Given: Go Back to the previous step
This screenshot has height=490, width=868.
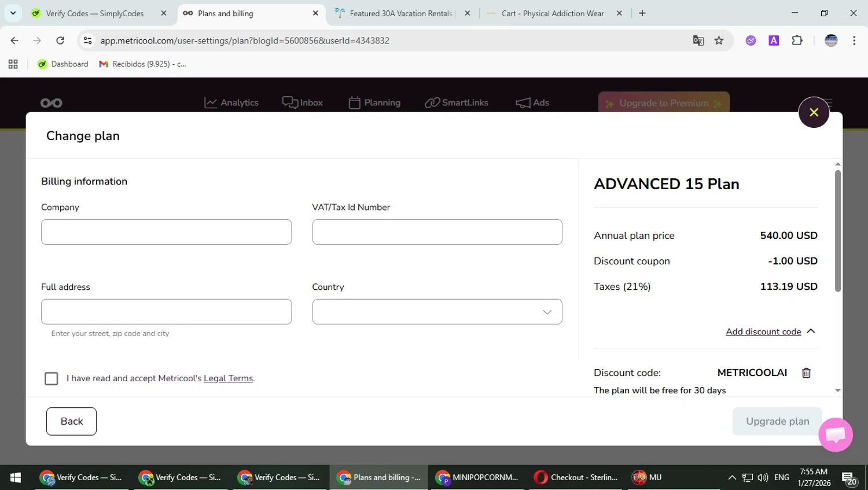Looking at the screenshot, I should (71, 421).
